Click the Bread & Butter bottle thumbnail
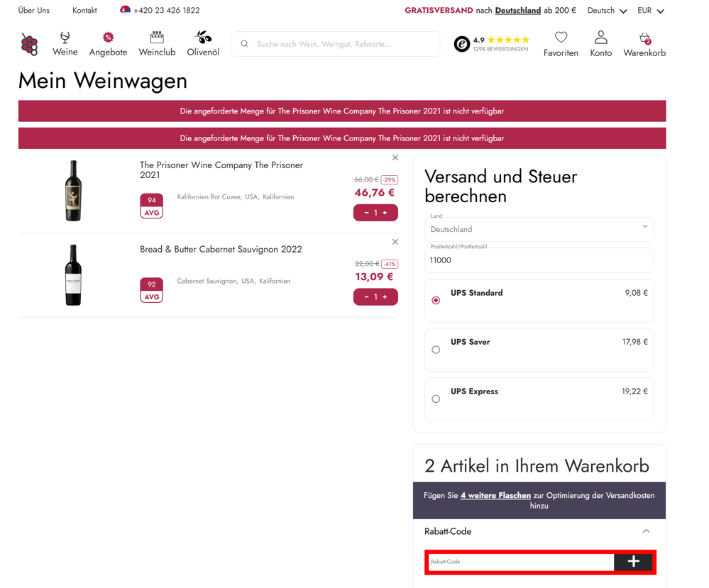Image resolution: width=709 pixels, height=588 pixels. click(x=73, y=274)
